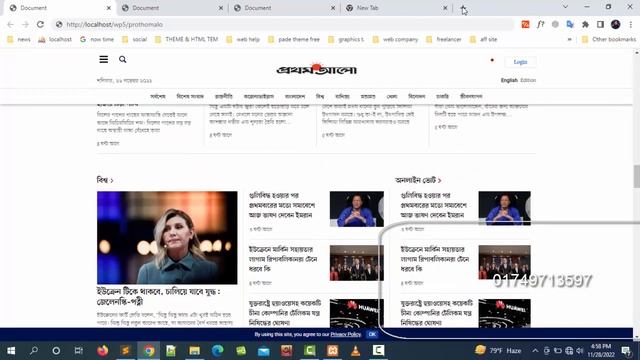This screenshot has height=360, width=640.
Task: Open Sublime Text from the taskbar
Action: tap(125, 350)
